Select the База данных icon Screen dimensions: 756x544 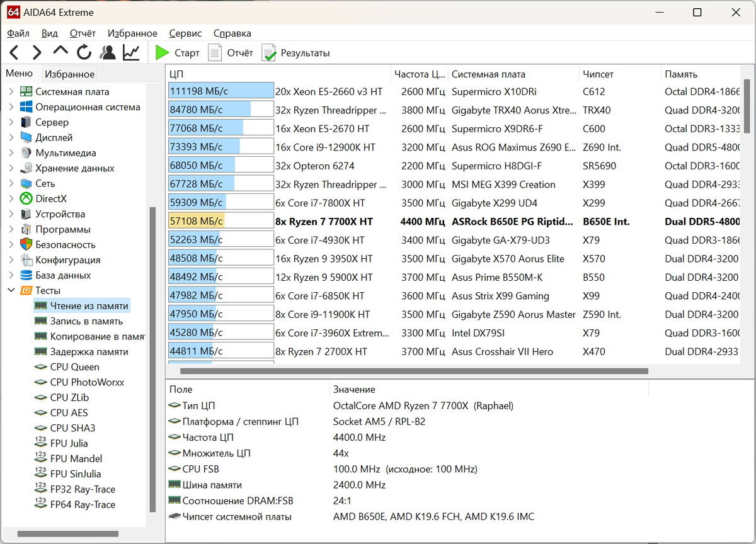coord(26,275)
